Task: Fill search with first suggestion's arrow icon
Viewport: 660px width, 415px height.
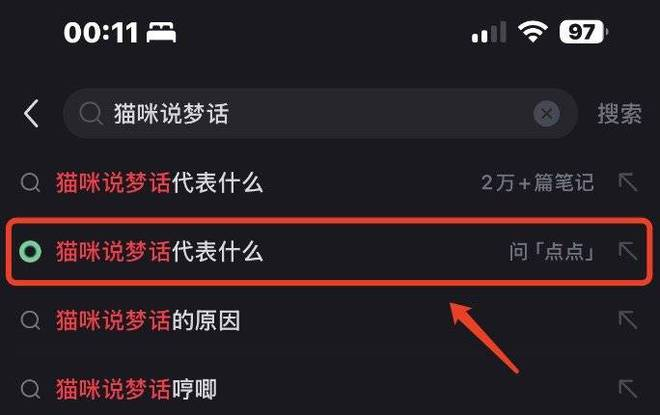Action: click(628, 182)
